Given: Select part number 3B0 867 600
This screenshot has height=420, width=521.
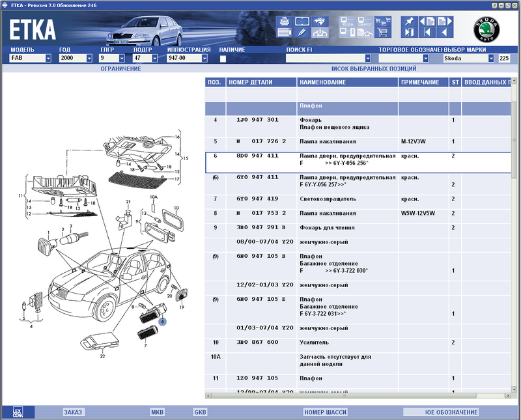Looking at the screenshot, I should (x=257, y=342).
